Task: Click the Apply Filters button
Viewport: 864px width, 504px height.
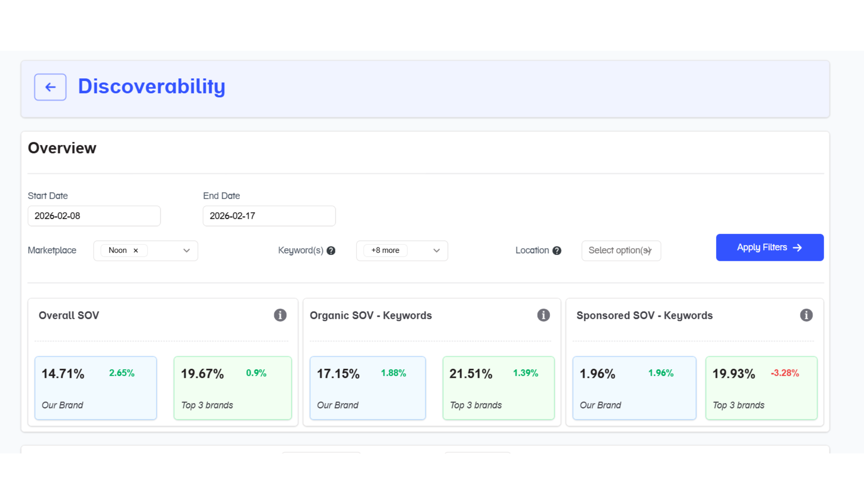Action: [x=769, y=247]
